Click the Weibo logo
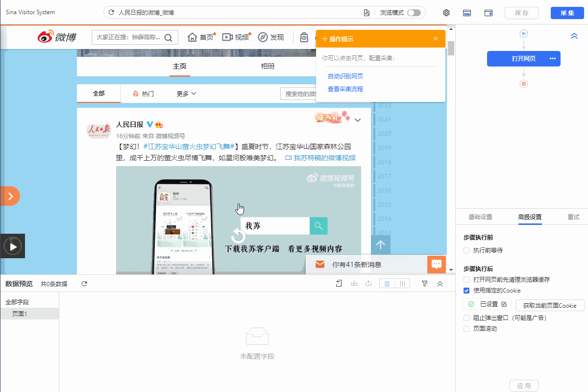This screenshot has width=588, height=392. 57,37
